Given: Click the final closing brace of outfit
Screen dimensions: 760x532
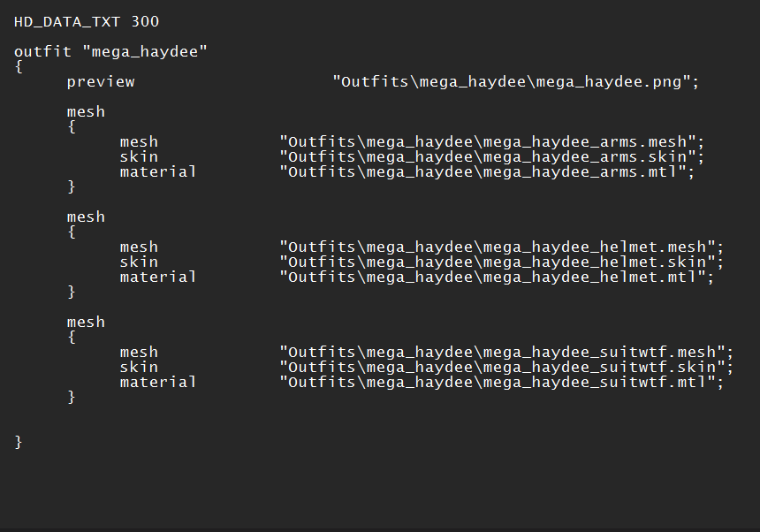Looking at the screenshot, I should (x=19, y=442).
